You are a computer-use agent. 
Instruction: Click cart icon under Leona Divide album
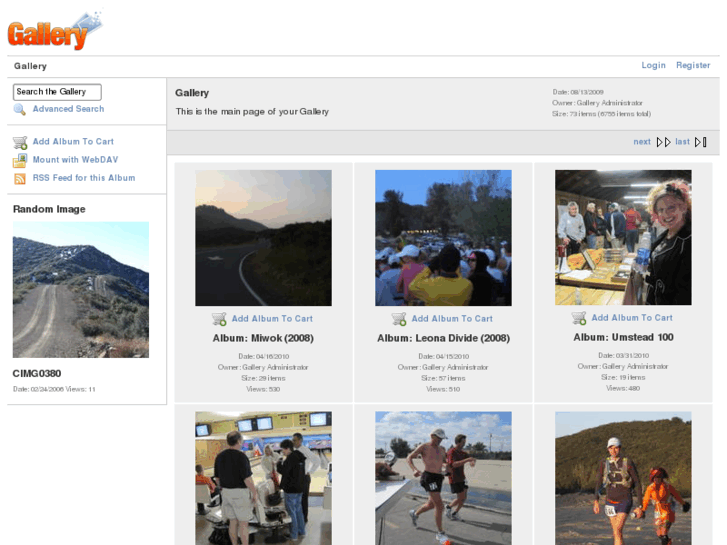pyautogui.click(x=399, y=319)
